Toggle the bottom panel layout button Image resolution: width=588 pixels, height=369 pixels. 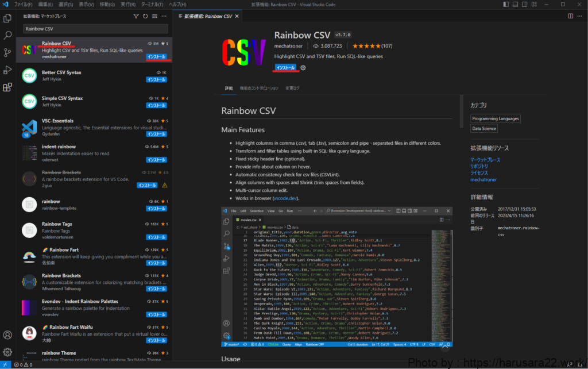pyautogui.click(x=515, y=4)
